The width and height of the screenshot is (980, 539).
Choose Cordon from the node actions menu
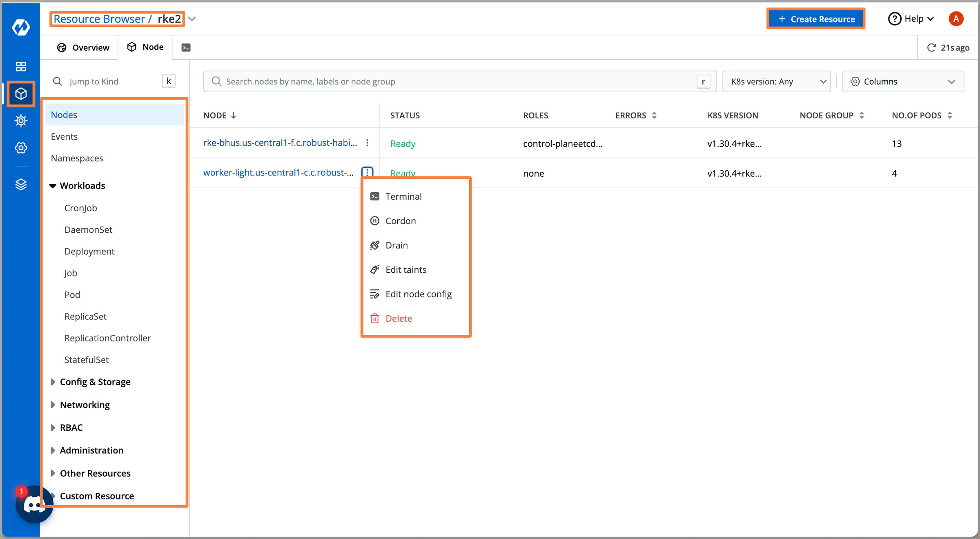401,220
